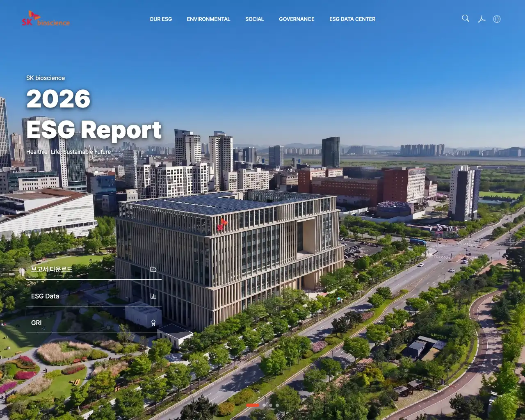This screenshot has height=420, width=525.
Task: Open the ESG DATA CENTER menu
Action: point(352,19)
